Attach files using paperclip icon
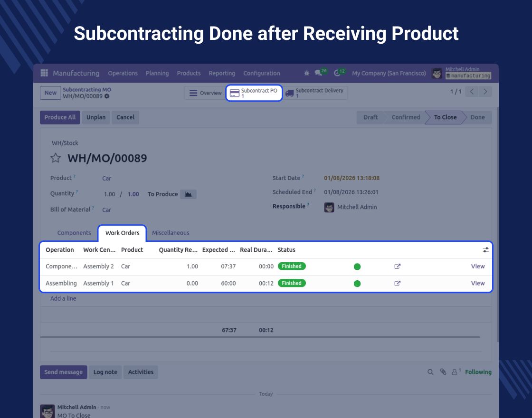532x418 pixels. tap(443, 372)
